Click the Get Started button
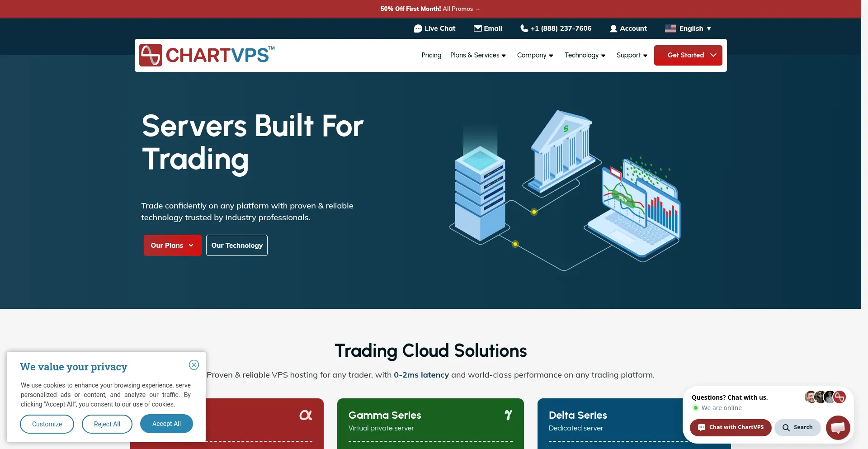This screenshot has width=868, height=449. pyautogui.click(x=688, y=55)
